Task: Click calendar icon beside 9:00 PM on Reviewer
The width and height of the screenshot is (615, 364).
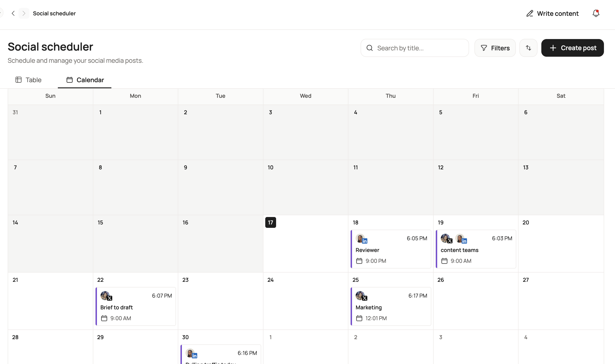Action: coord(359,261)
